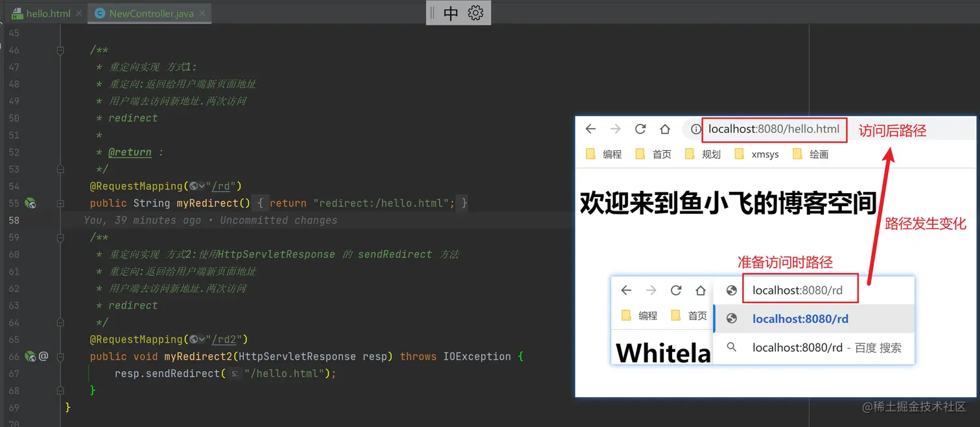
Task: Click the fold end marker at line 68
Action: click(60, 391)
